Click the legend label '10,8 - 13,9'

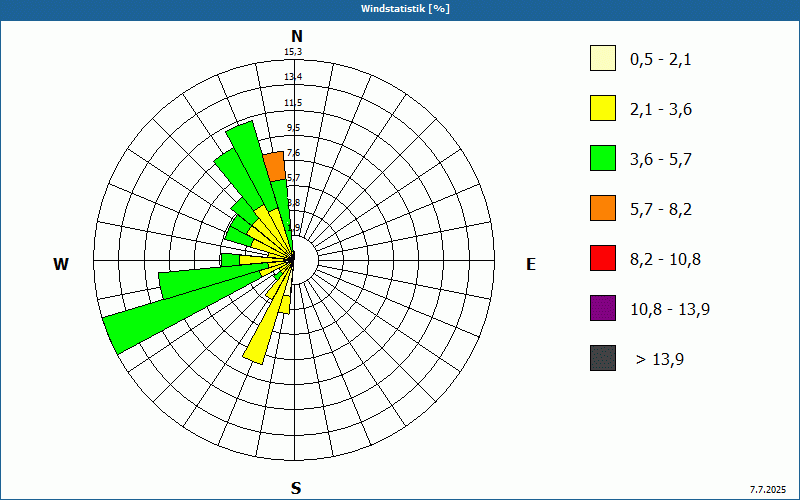click(670, 310)
